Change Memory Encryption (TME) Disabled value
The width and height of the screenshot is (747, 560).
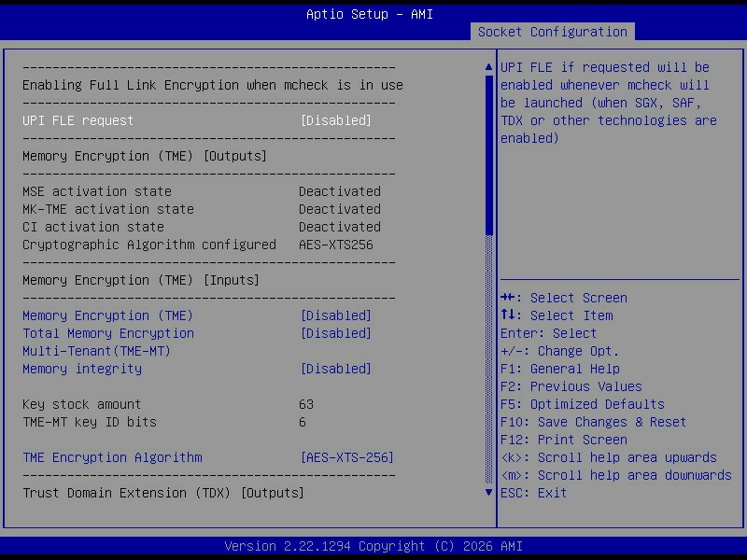coord(336,315)
